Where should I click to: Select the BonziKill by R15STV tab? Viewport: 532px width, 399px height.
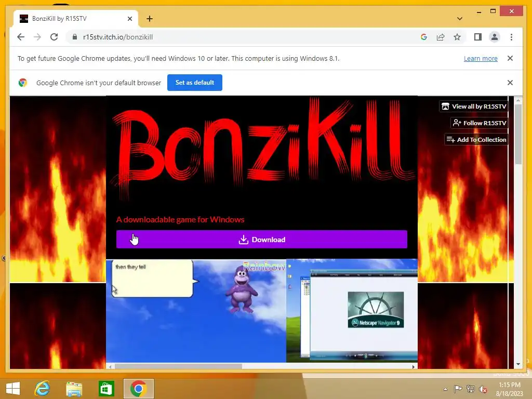pyautogui.click(x=76, y=19)
